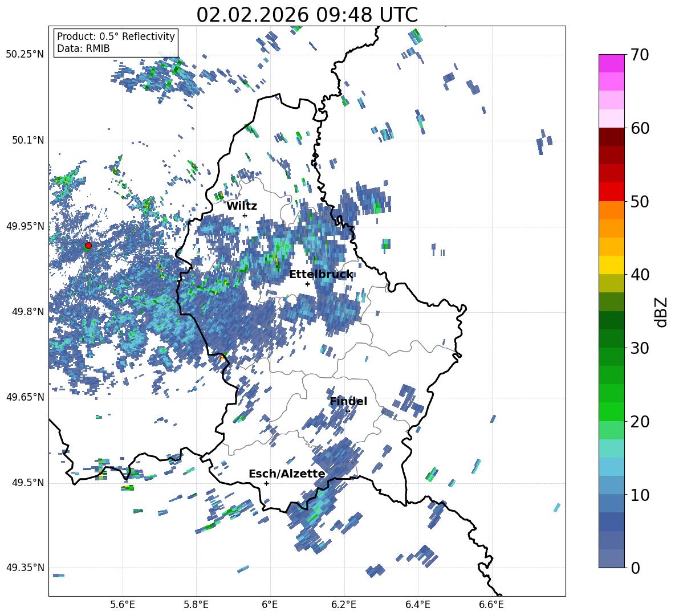Image resolution: width=675 pixels, height=616 pixels.
Task: Click the 0 tick on the colorbar
Action: click(x=635, y=568)
